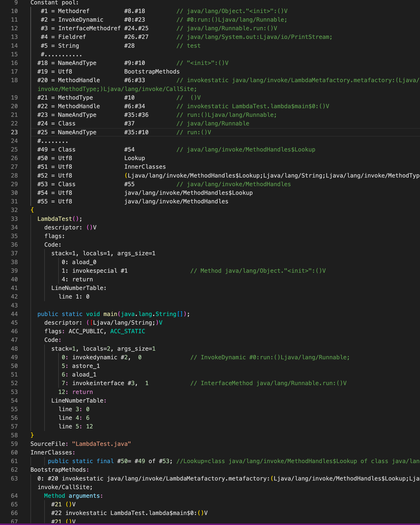Viewport: 420px width, 525px height.
Task: Click the closing brace on line 58
Action: [x=32, y=435]
